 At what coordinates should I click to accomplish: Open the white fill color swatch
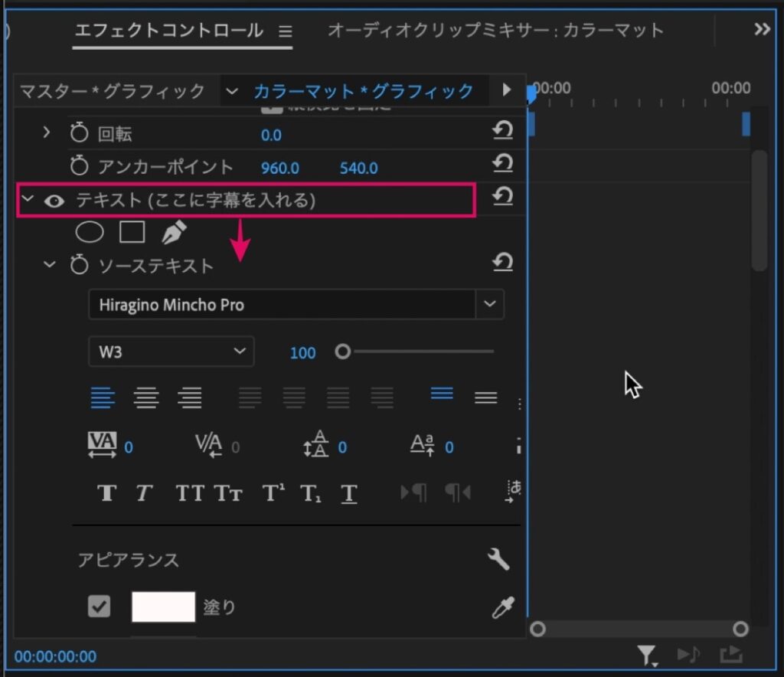pos(164,607)
